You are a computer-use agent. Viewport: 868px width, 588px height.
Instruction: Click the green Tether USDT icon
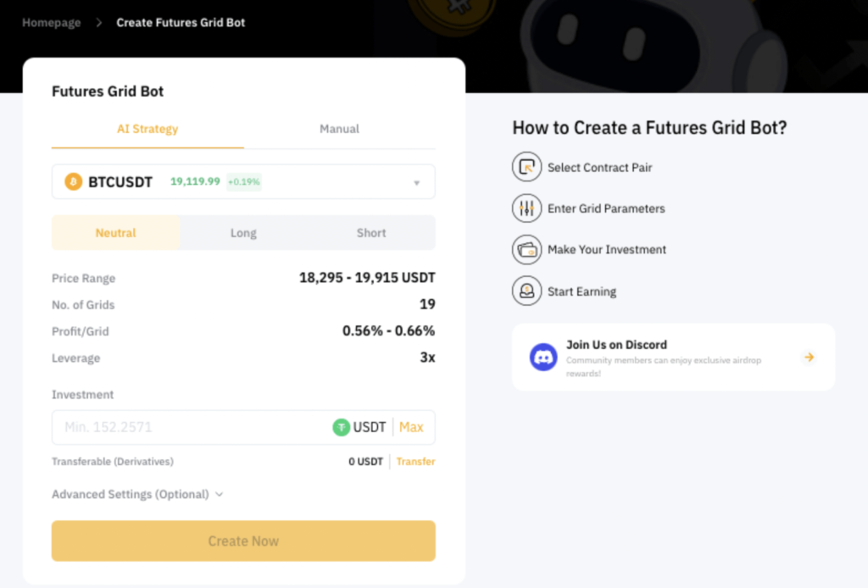pyautogui.click(x=341, y=427)
